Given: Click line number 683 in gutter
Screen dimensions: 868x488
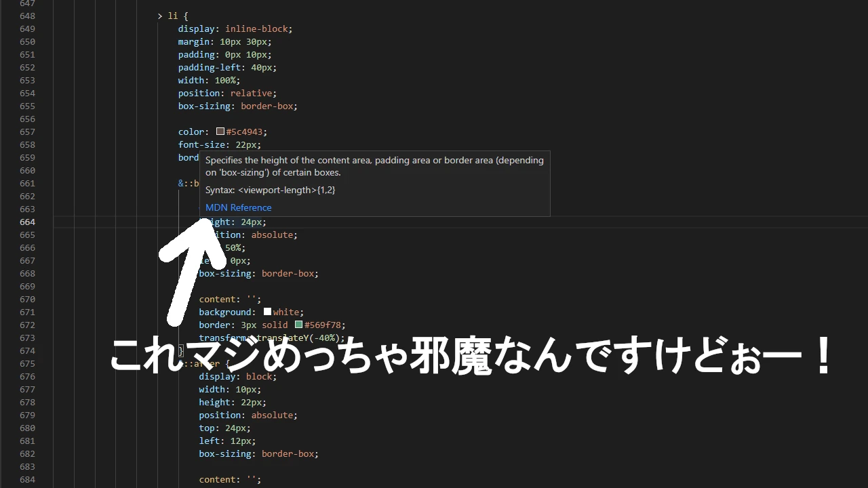Looking at the screenshot, I should pos(27,466).
